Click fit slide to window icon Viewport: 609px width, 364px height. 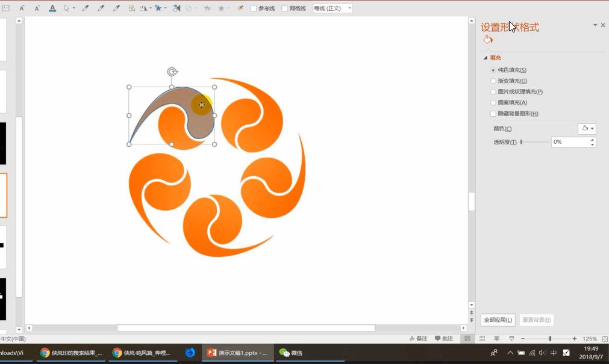[604, 339]
